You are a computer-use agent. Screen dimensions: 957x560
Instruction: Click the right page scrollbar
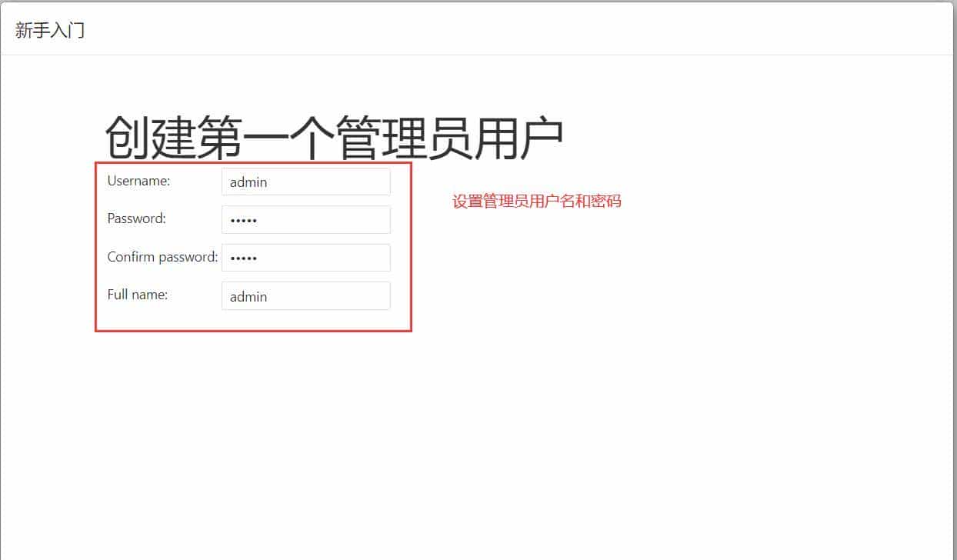[953, 231]
